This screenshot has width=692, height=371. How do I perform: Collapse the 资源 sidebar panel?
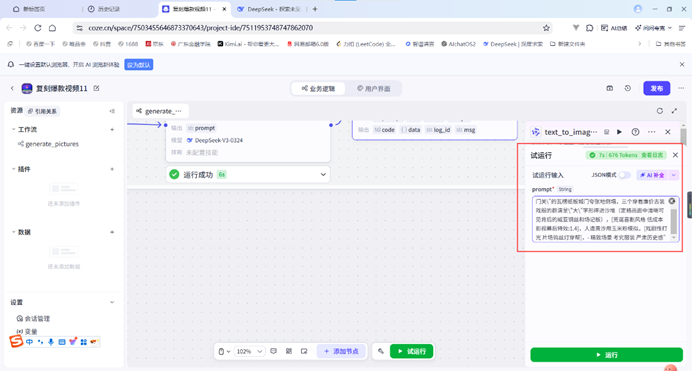coord(112,111)
